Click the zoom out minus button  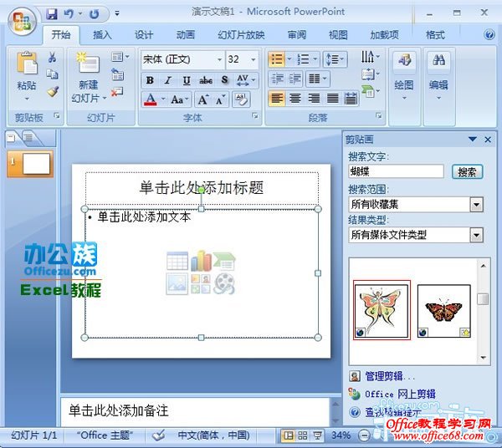[364, 435]
